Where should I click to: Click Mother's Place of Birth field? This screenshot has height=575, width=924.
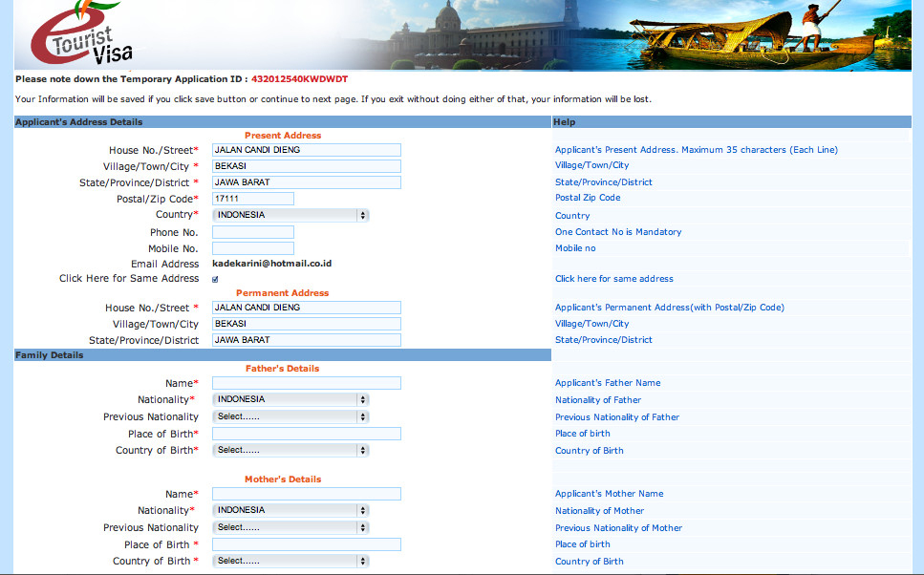(306, 544)
